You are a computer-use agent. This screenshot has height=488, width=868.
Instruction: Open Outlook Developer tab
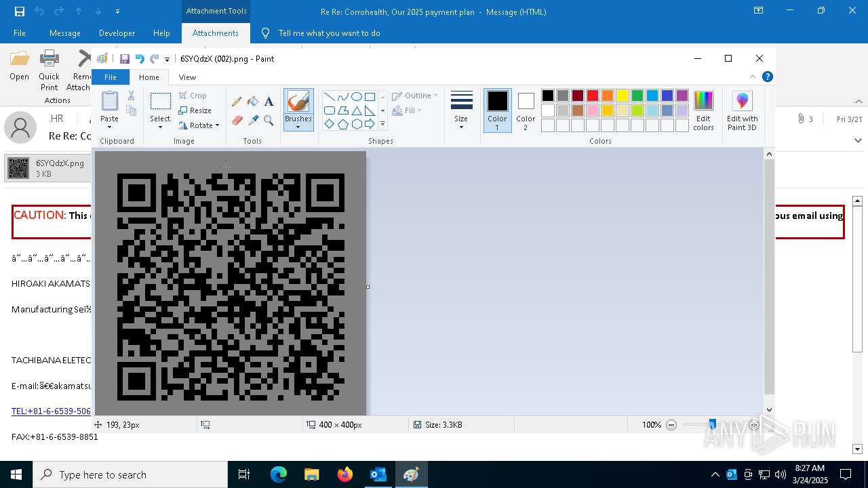(x=117, y=33)
